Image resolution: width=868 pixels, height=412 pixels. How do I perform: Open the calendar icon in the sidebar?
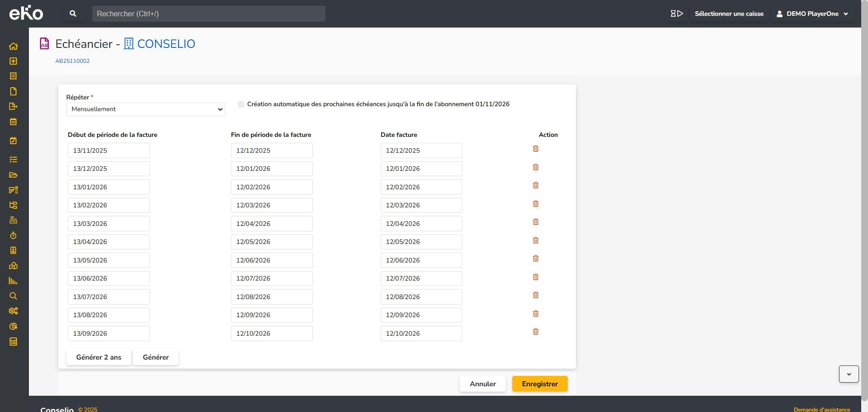[13, 122]
